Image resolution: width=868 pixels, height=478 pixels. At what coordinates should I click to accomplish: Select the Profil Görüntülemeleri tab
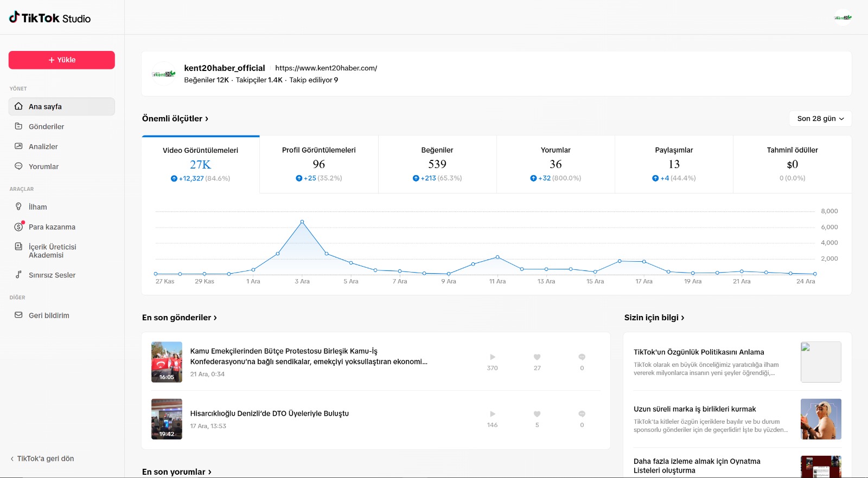(x=319, y=164)
